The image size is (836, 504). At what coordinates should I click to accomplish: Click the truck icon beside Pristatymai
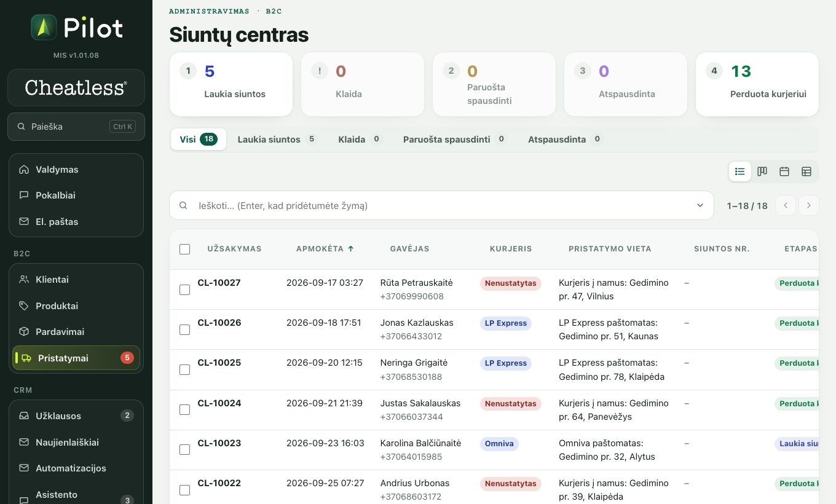[26, 358]
